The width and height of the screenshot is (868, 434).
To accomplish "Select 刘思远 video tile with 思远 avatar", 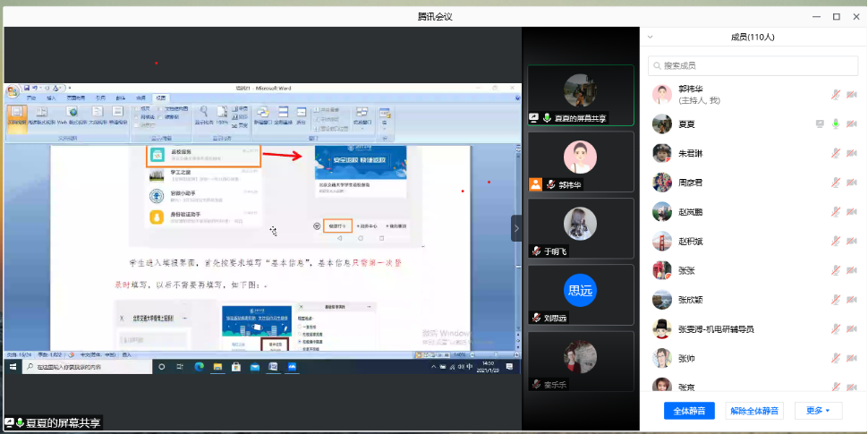I will pos(580,294).
